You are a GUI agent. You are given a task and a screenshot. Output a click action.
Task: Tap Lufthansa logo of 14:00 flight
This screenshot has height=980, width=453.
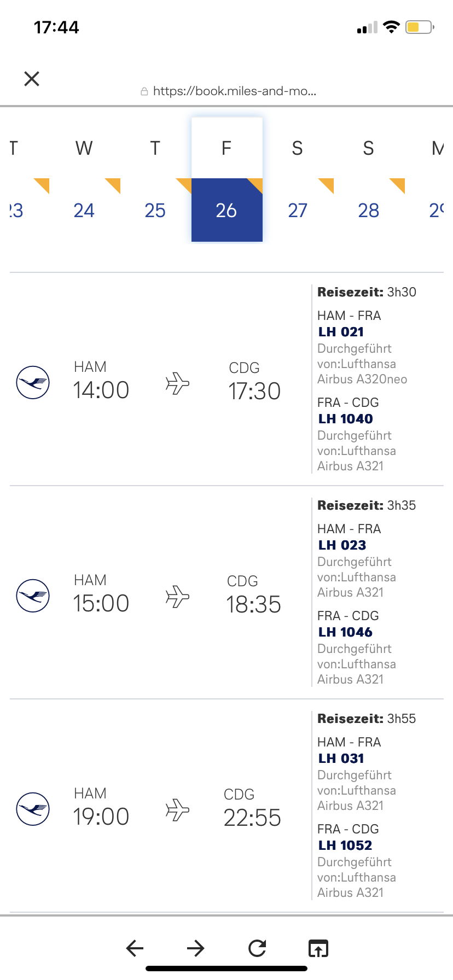click(x=33, y=382)
